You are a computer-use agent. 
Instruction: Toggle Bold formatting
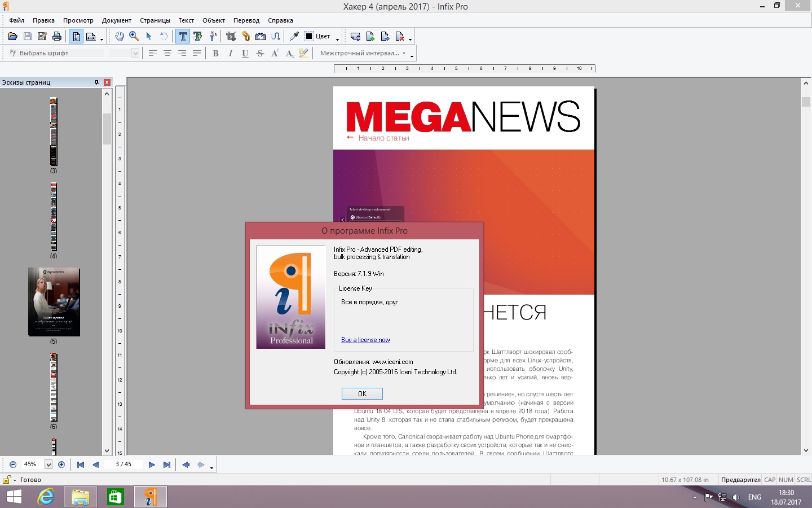coord(215,53)
